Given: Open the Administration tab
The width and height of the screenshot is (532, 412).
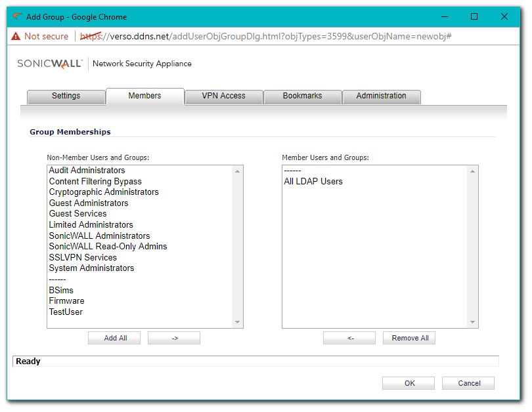Looking at the screenshot, I should (x=381, y=96).
